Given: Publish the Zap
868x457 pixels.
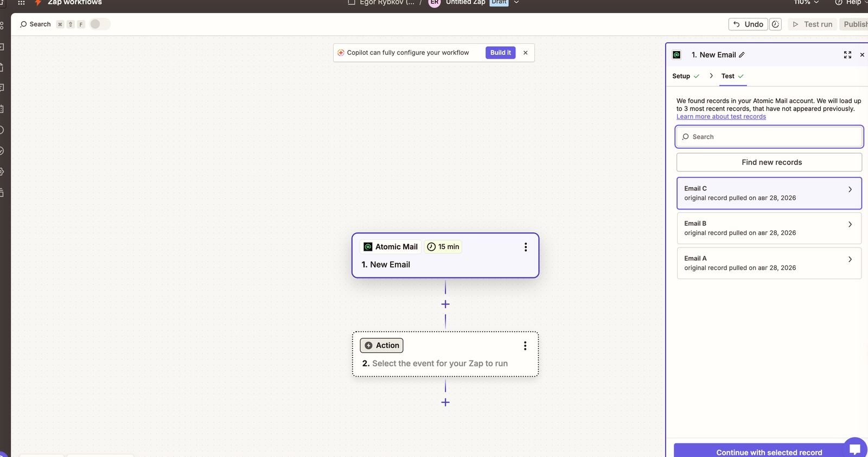Looking at the screenshot, I should [x=854, y=24].
